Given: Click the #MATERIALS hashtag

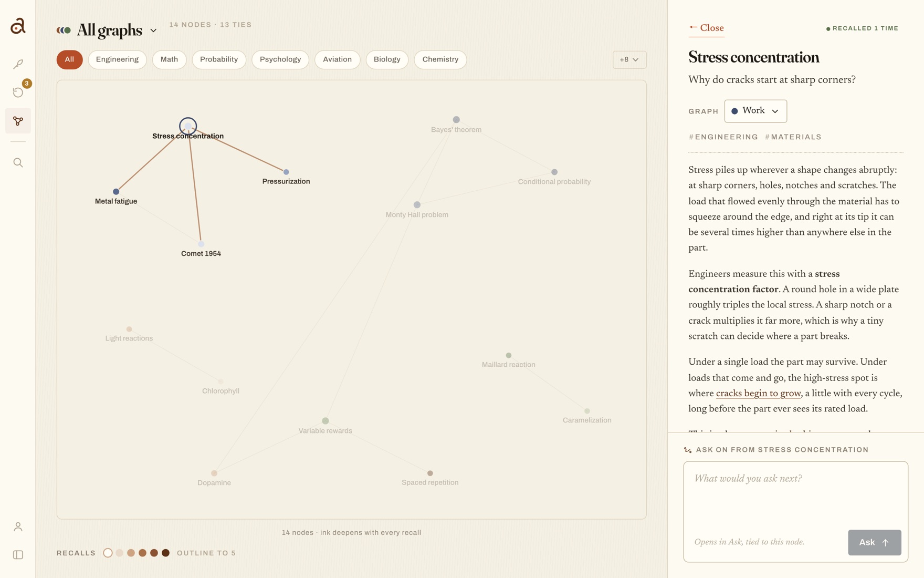Looking at the screenshot, I should pyautogui.click(x=793, y=137).
